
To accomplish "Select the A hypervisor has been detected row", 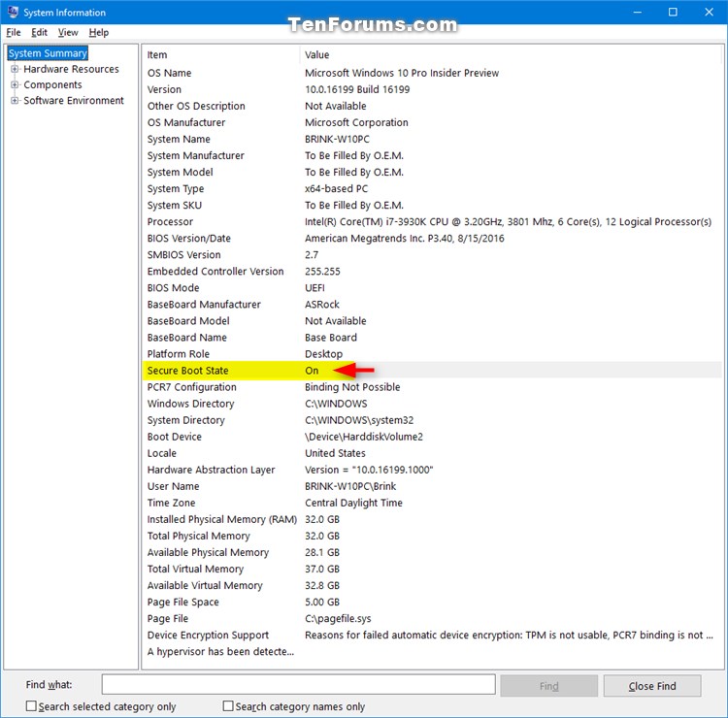I will pos(432,652).
